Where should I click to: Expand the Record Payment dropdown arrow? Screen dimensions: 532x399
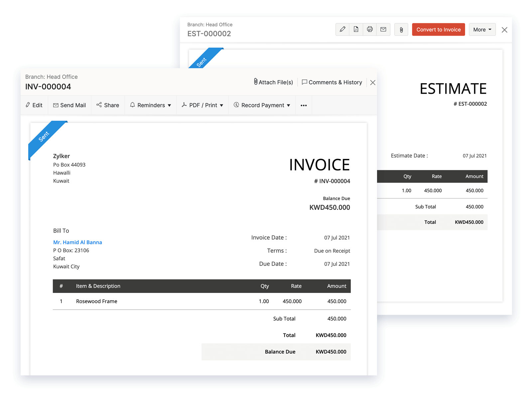click(289, 105)
